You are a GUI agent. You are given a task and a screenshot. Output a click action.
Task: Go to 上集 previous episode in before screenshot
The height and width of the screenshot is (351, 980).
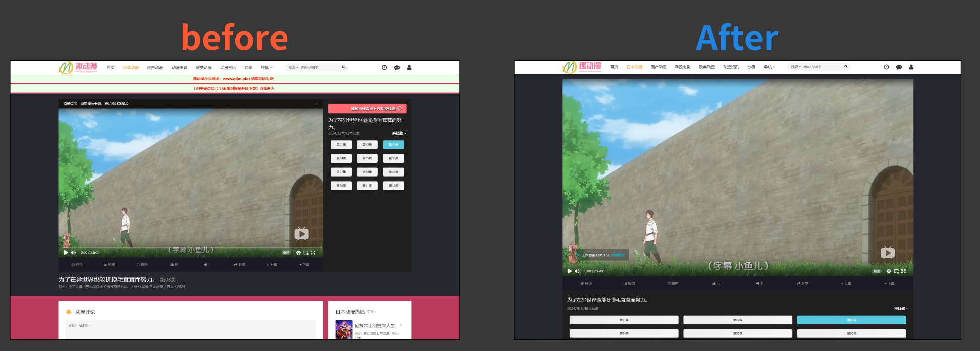point(272,265)
